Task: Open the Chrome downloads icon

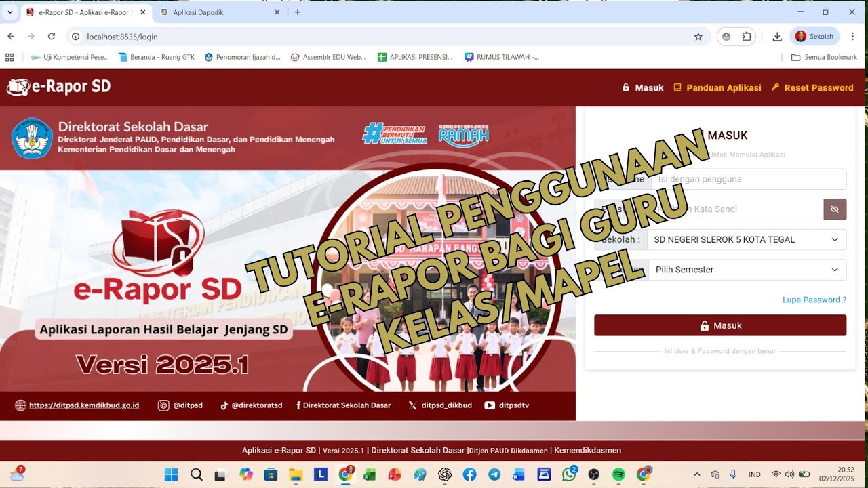Action: coord(777,37)
